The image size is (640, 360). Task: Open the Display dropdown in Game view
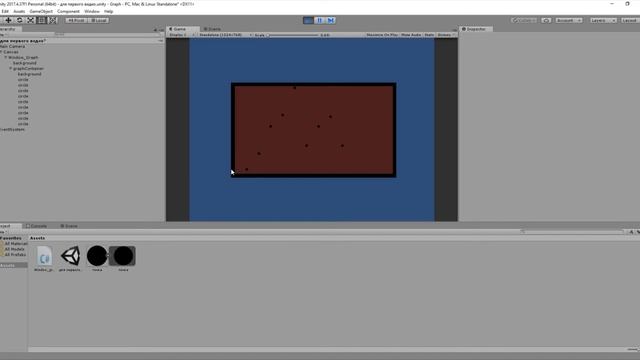point(181,35)
